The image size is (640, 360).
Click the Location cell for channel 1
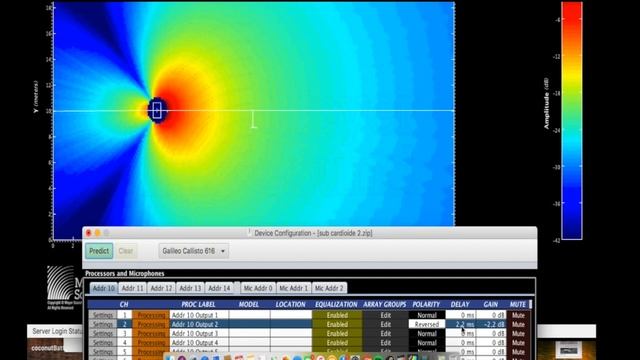point(291,315)
